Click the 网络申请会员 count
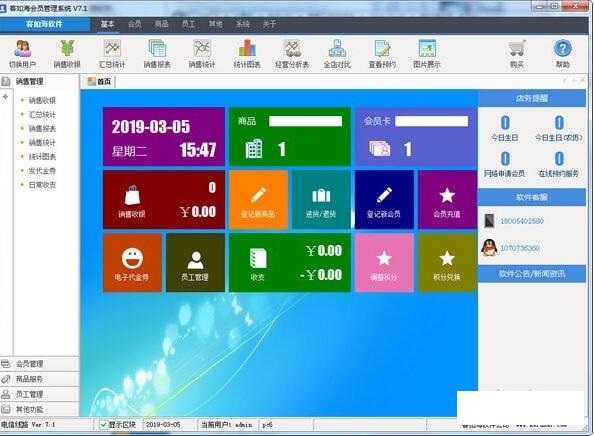The width and height of the screenshot is (594, 436). pyautogui.click(x=505, y=159)
